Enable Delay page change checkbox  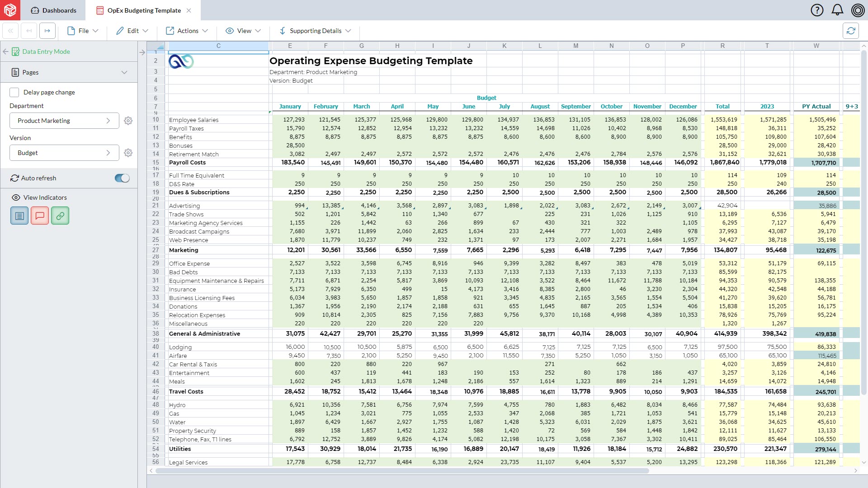click(14, 92)
